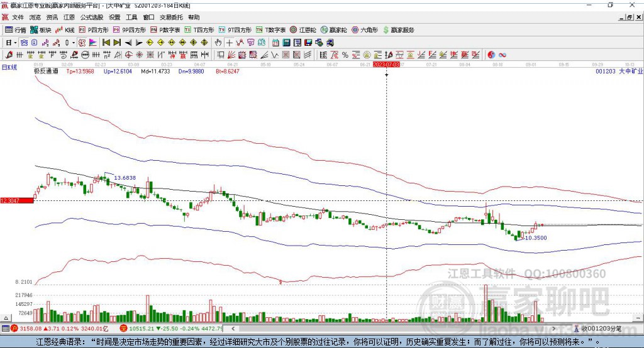Expand the volume panel triangle button

[x=6, y=318]
